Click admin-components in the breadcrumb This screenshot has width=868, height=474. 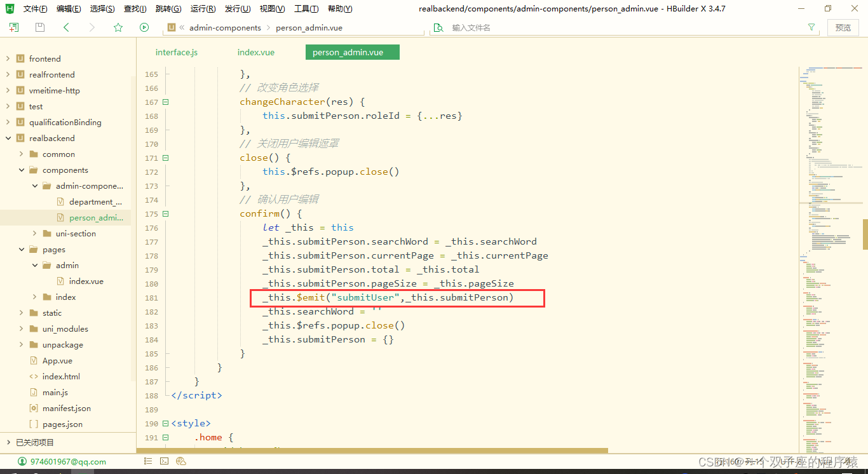225,27
